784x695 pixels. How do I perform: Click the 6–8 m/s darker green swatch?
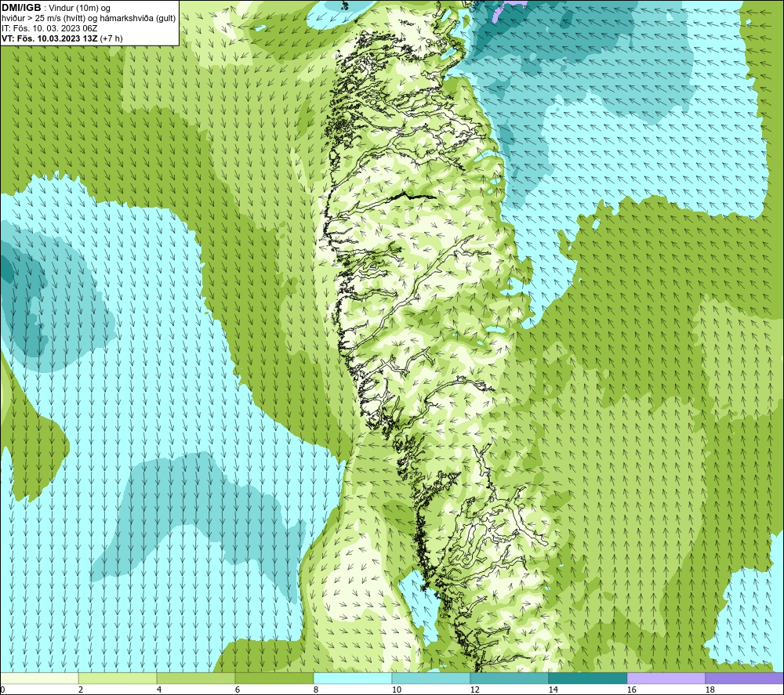tap(274, 679)
